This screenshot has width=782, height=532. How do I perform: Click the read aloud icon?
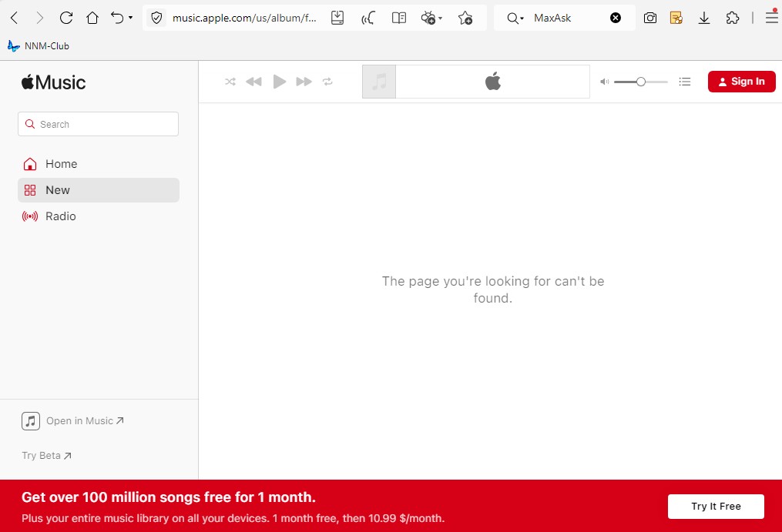pos(368,18)
